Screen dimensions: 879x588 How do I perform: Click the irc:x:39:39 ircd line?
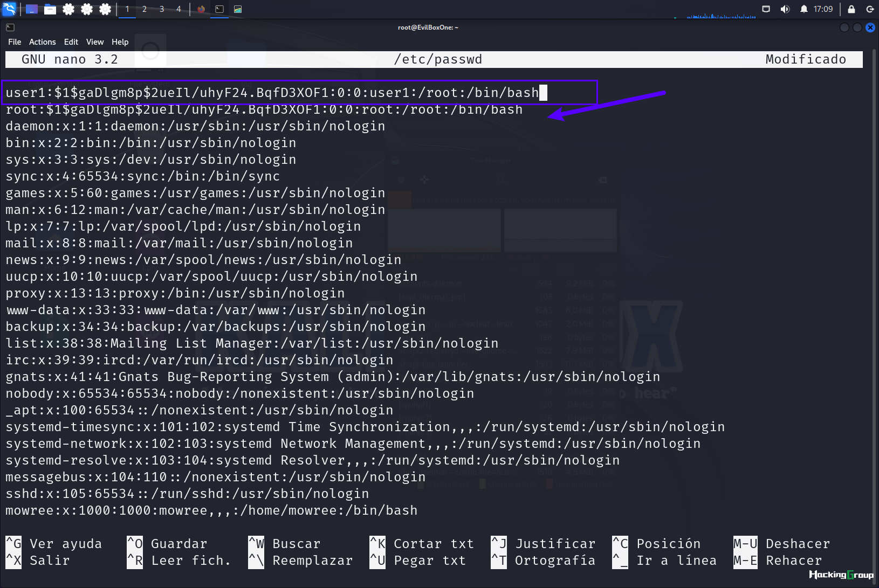[200, 360]
